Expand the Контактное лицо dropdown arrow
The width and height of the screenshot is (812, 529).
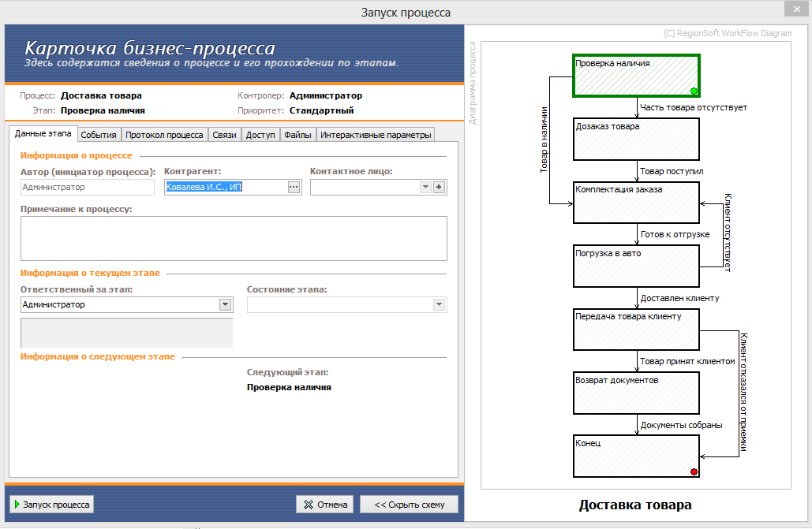425,186
